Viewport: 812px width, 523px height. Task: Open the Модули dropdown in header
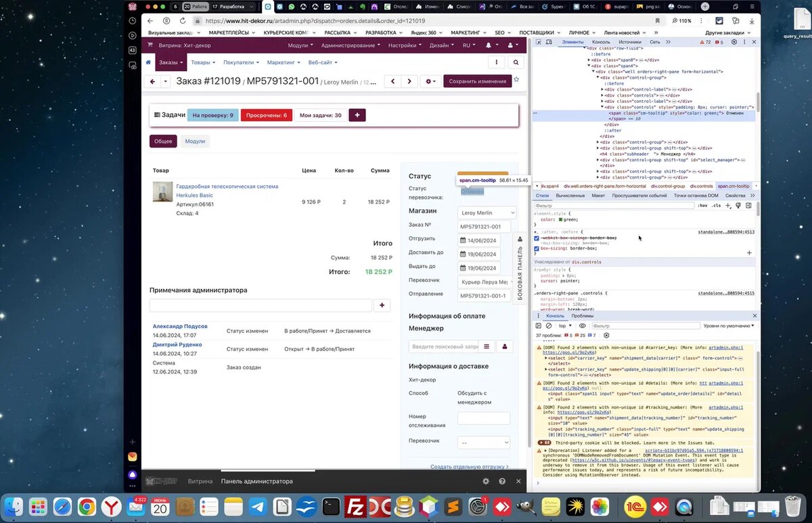pyautogui.click(x=300, y=45)
